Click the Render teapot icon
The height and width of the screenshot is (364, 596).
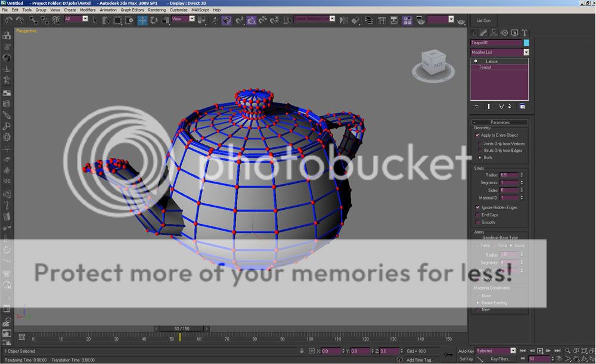click(461, 21)
